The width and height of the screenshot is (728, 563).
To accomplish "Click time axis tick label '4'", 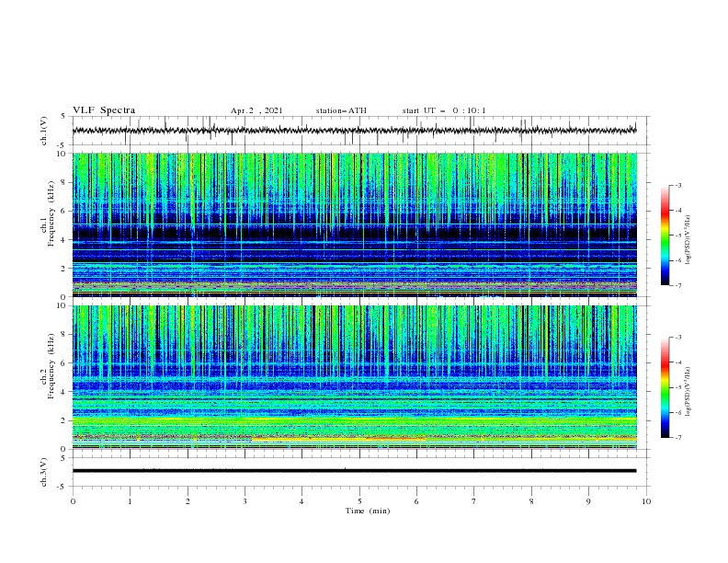I will pos(301,501).
